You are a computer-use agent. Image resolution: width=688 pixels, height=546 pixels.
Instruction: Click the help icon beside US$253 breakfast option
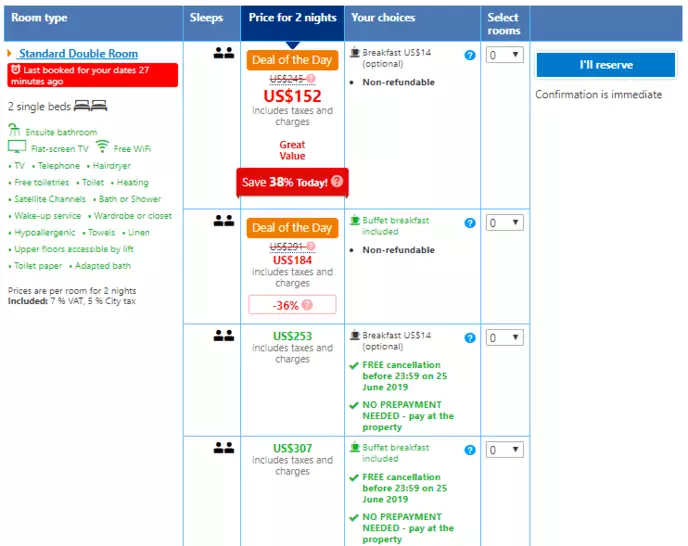coord(470,338)
